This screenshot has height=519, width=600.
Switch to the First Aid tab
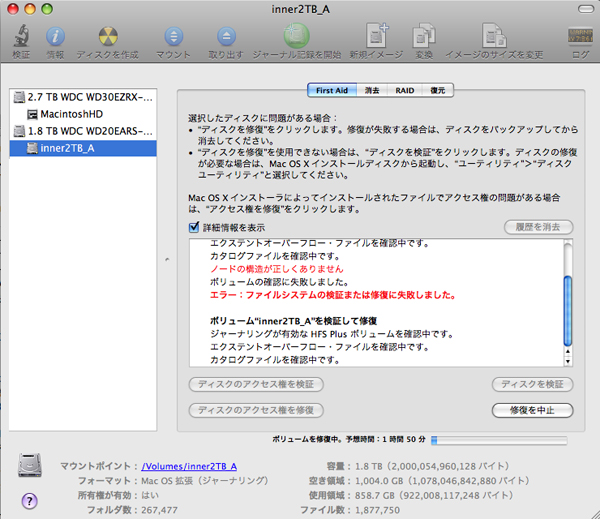[x=332, y=90]
